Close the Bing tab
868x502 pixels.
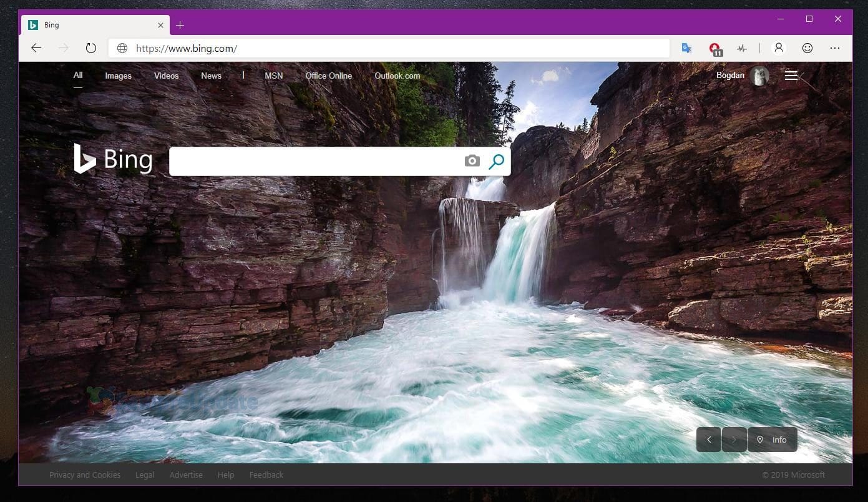(x=160, y=25)
